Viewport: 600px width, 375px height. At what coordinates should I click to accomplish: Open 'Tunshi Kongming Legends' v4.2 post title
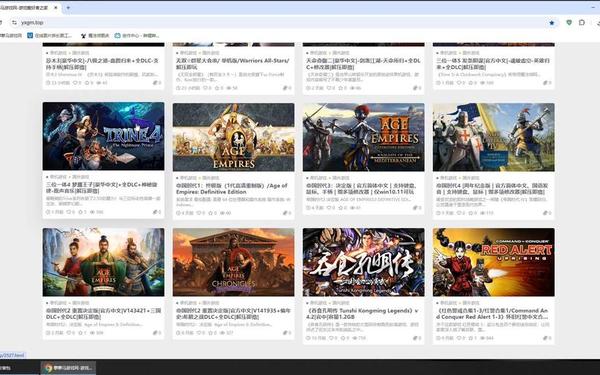coord(362,314)
